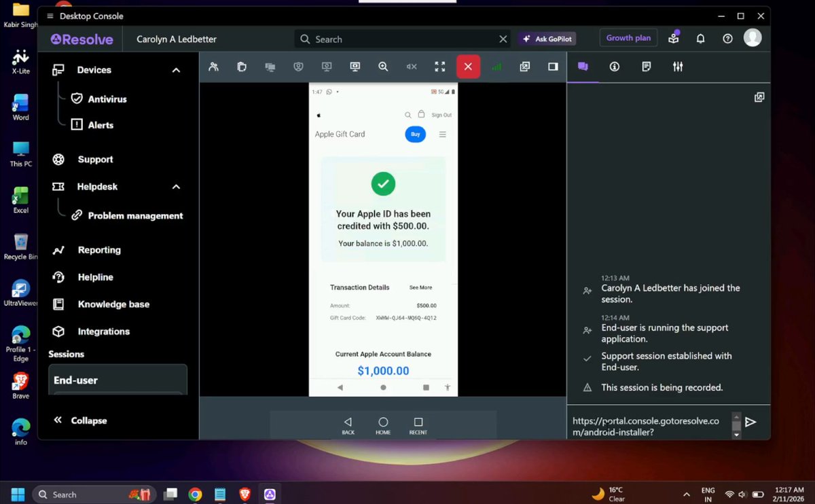Open Google Chrome from the taskbar
Viewport: 815px width, 504px height.
tap(195, 494)
